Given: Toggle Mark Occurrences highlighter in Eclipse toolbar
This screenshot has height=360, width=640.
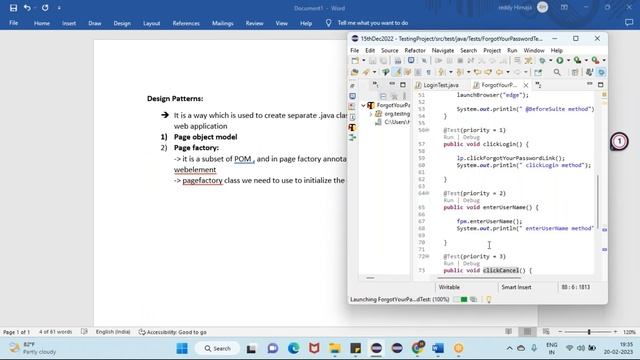Looking at the screenshot, I should pyautogui.click(x=397, y=72).
